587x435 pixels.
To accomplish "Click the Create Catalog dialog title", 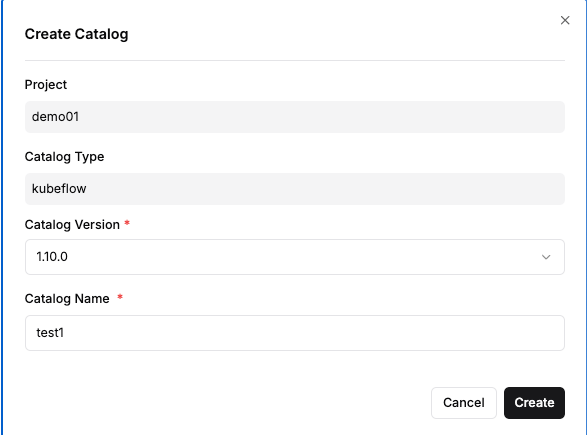I will pos(76,34).
